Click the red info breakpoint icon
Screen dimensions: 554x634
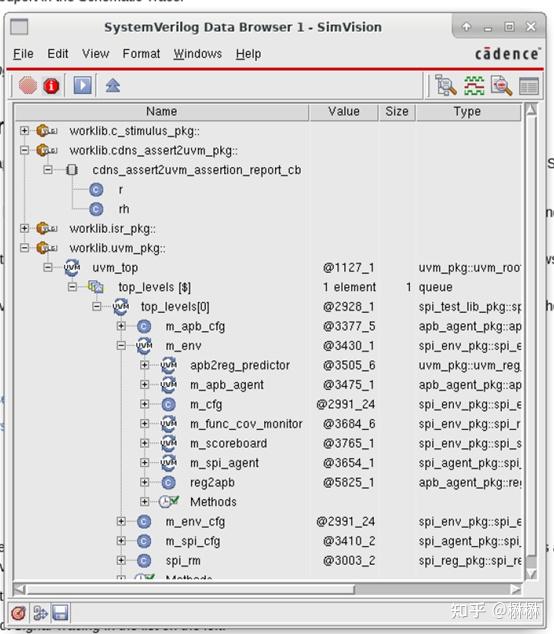[x=51, y=86]
